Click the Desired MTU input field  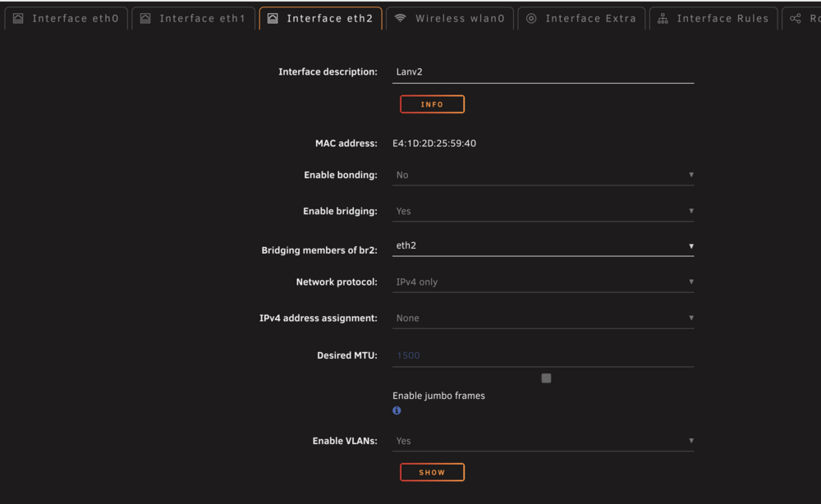[543, 355]
